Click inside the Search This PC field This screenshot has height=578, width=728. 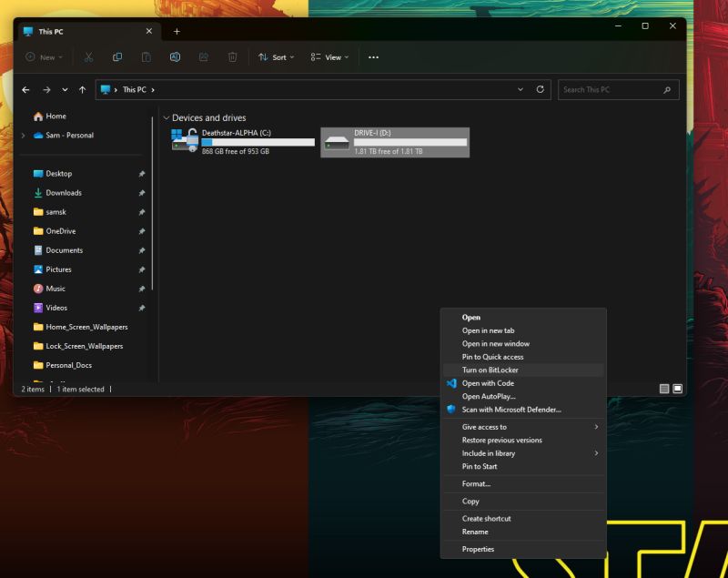(x=619, y=89)
